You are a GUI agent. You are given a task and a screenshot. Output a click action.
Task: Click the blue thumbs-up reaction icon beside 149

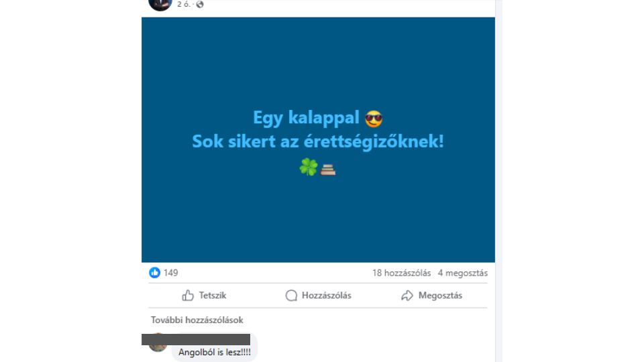(x=154, y=273)
